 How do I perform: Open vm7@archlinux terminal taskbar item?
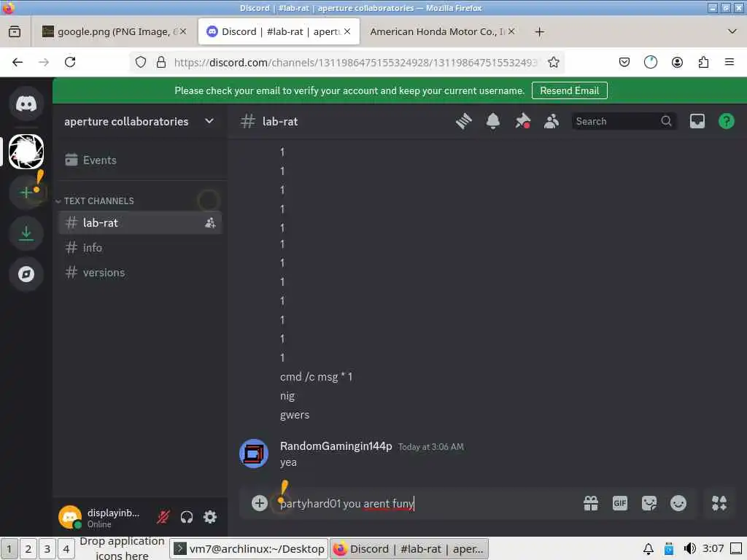point(249,549)
